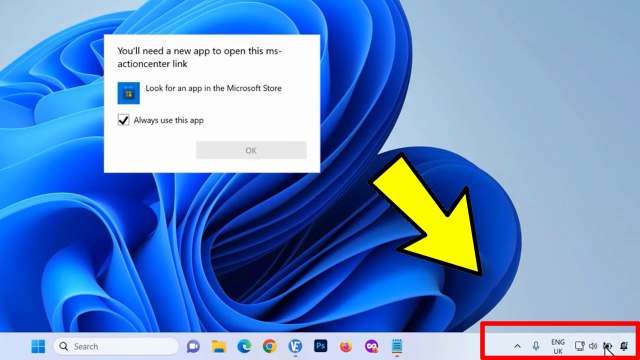This screenshot has width=640, height=360.
Task: Show hidden system tray icons
Action: click(x=517, y=347)
